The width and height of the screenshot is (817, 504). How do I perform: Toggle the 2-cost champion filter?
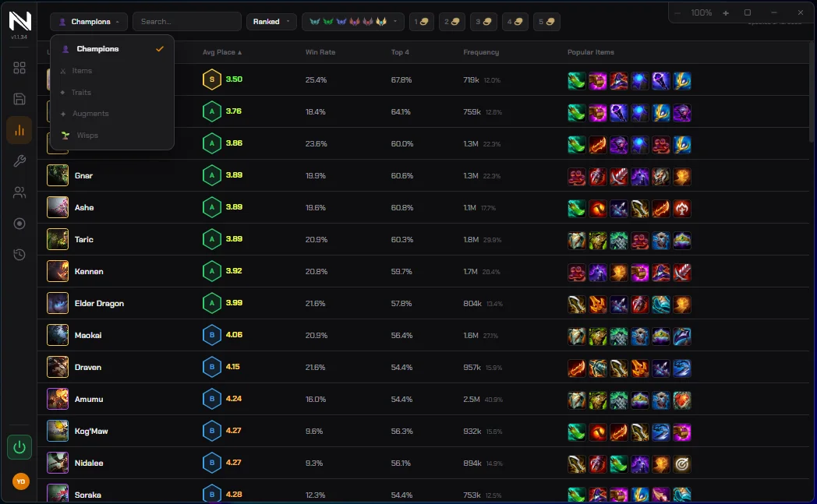[451, 21]
